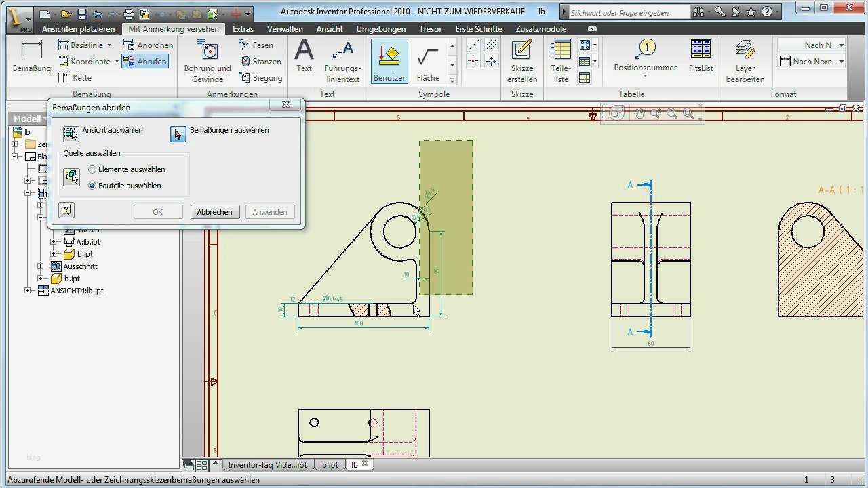Click Skizze erstellen in the ribbon

point(522,62)
